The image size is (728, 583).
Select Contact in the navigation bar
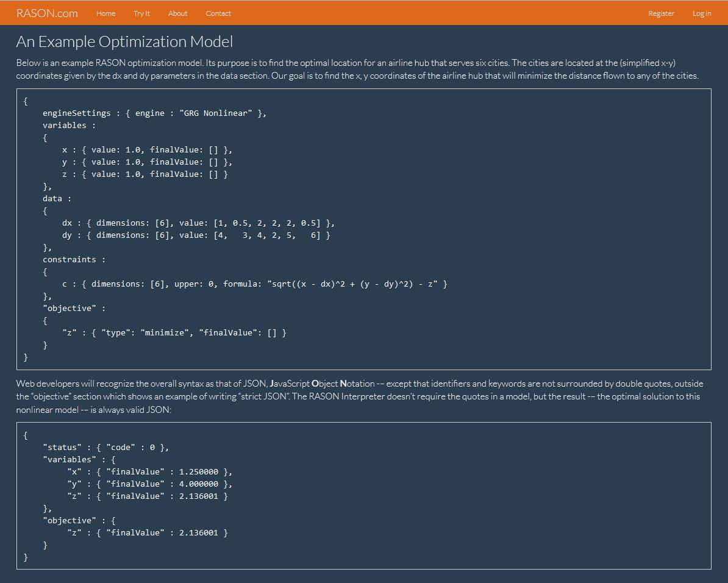(x=218, y=13)
